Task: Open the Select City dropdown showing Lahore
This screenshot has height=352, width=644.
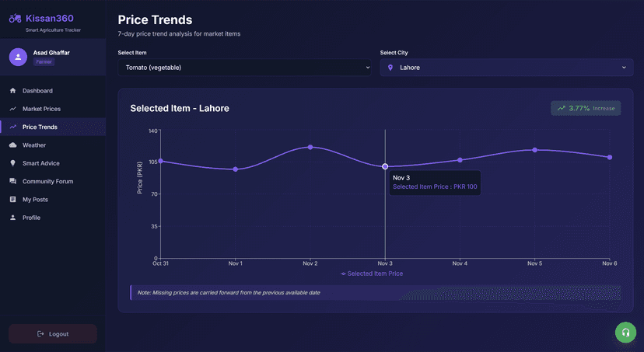Action: click(506, 68)
